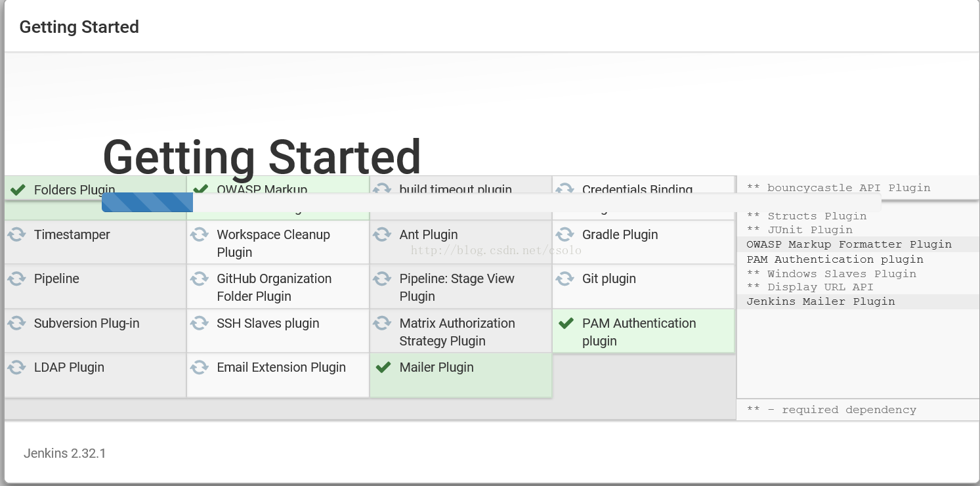Screen dimensions: 980x486
Task: Click '** Windows Slaves Plugin' log entry
Action: 831,274
